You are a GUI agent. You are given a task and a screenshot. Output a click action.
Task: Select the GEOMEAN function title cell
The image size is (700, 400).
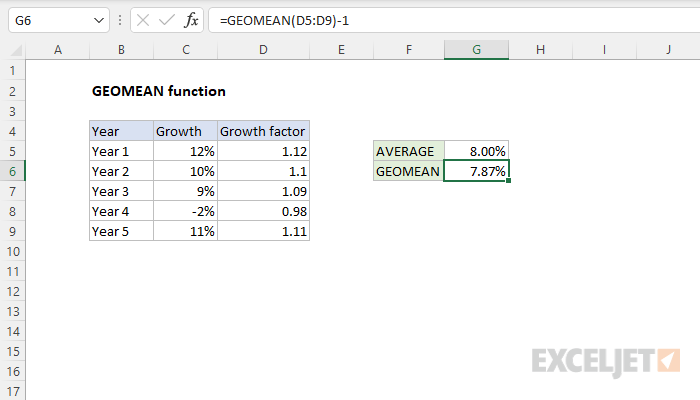pos(158,91)
